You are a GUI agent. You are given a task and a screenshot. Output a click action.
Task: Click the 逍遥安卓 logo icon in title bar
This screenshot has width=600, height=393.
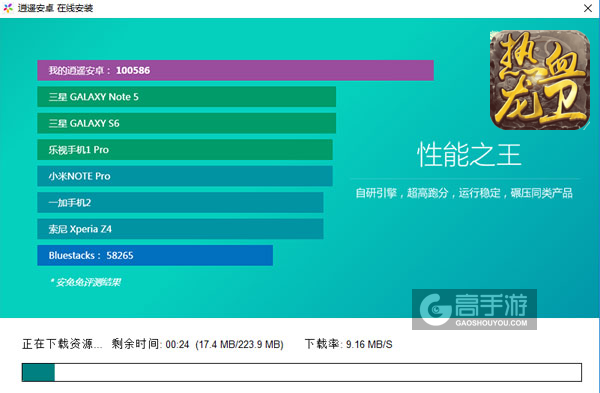[8, 8]
